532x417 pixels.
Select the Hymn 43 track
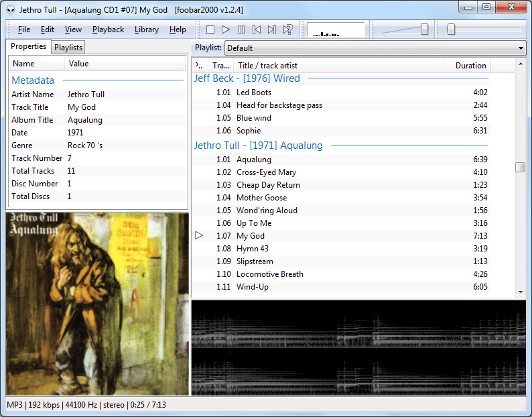(341, 249)
